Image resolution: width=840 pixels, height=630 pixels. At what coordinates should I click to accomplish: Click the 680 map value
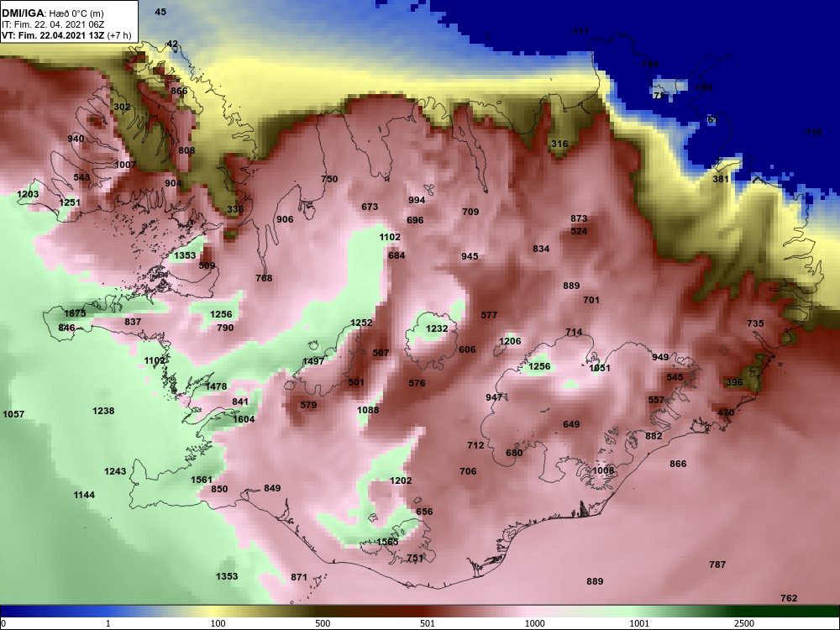tap(514, 453)
